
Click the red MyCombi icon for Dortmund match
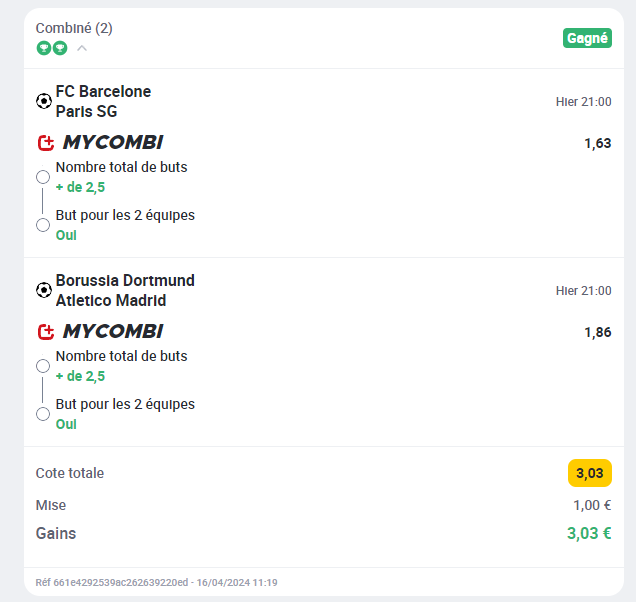click(x=46, y=332)
